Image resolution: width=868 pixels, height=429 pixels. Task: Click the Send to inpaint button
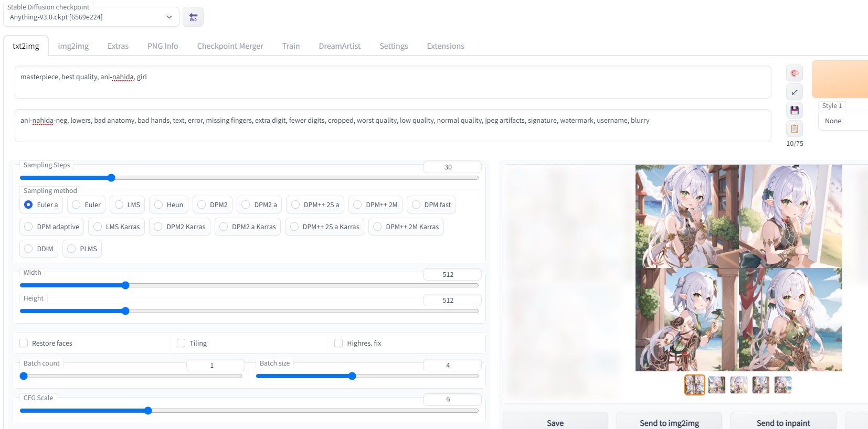click(x=783, y=423)
